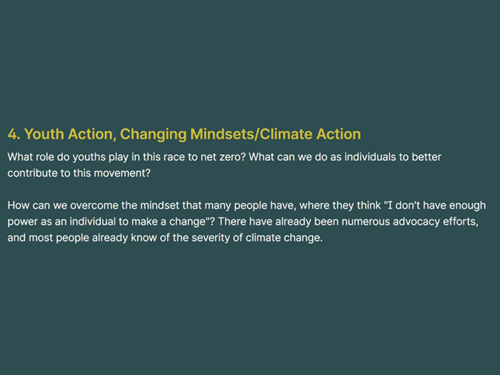Click "Mindsets/Climate" in the heading
500x375 pixels.
pos(251,134)
